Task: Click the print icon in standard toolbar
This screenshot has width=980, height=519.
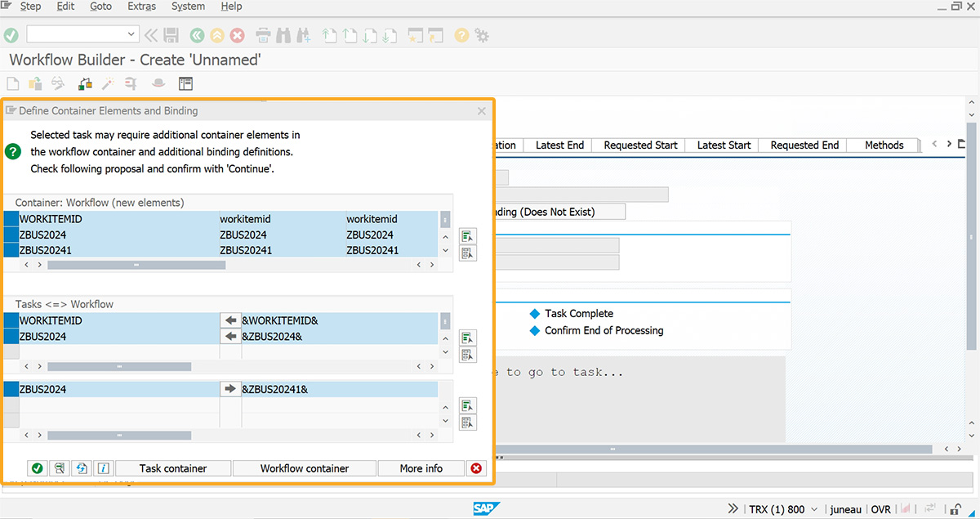Action: point(263,35)
